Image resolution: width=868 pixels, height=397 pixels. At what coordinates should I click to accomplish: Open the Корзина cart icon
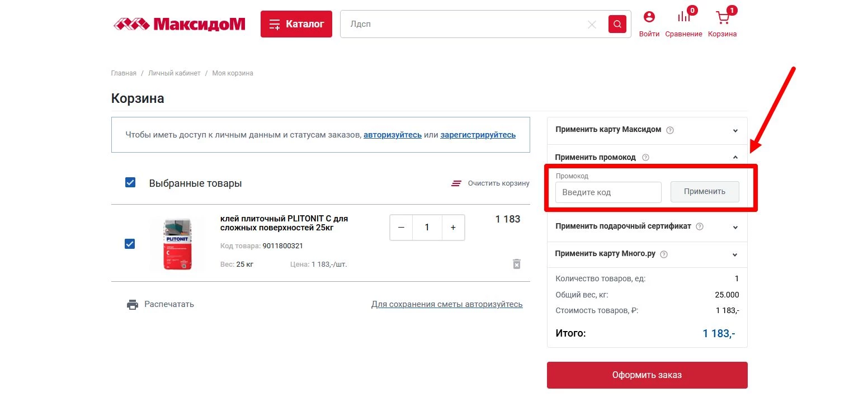pyautogui.click(x=721, y=17)
